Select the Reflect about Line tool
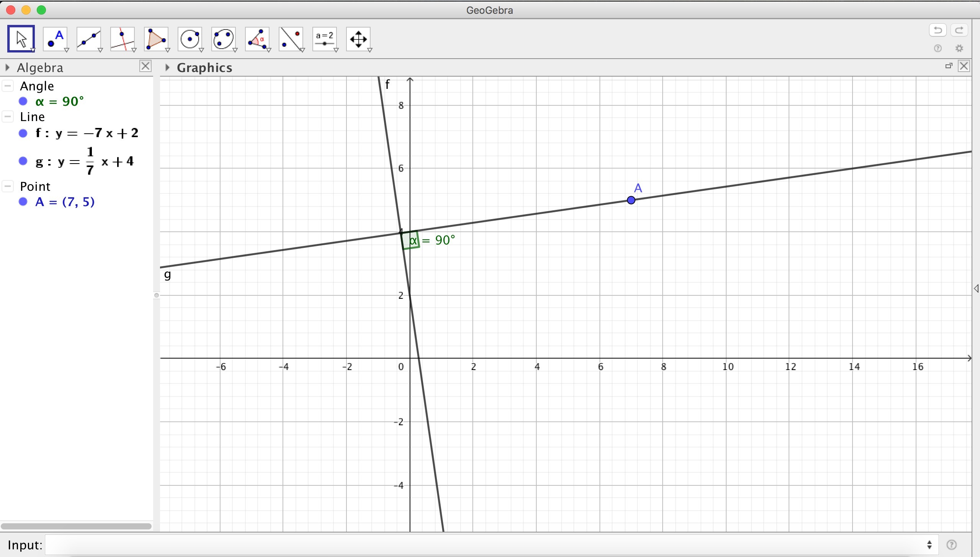Screen dimensions: 980x557 tap(291, 39)
